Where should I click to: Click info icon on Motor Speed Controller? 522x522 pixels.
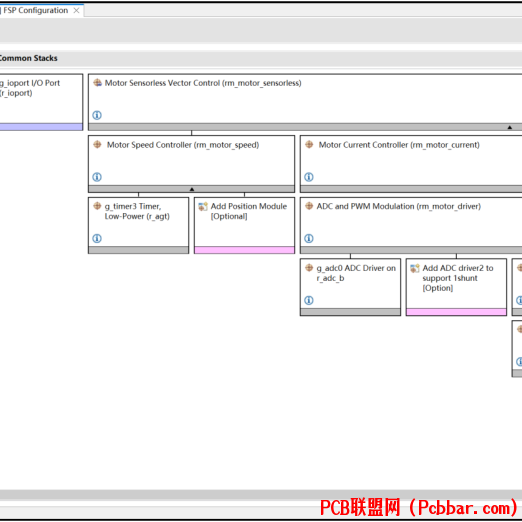pyautogui.click(x=97, y=177)
